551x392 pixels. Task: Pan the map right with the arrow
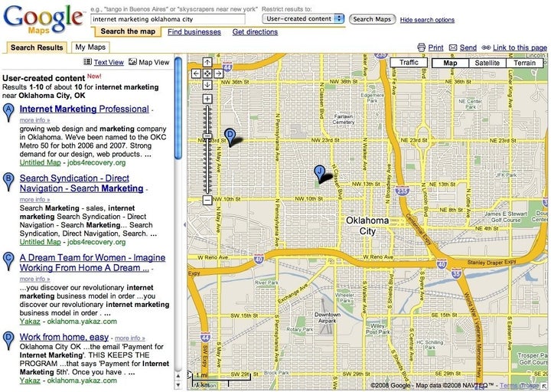pos(218,73)
